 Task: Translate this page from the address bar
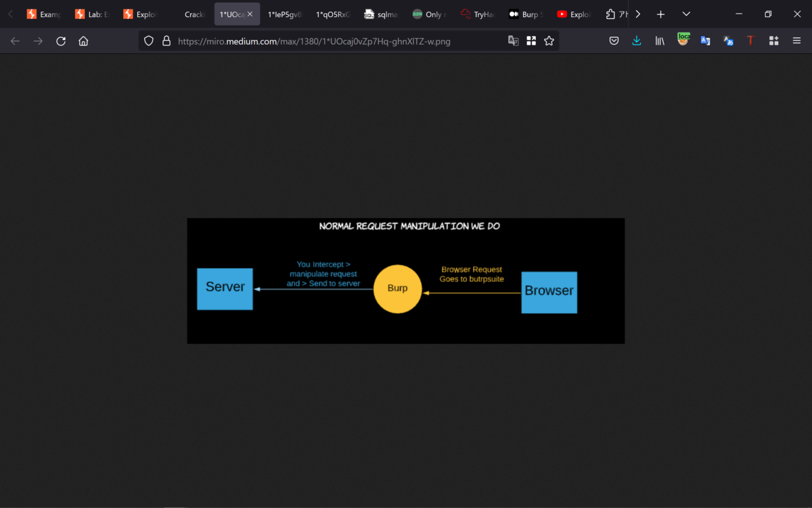point(514,41)
